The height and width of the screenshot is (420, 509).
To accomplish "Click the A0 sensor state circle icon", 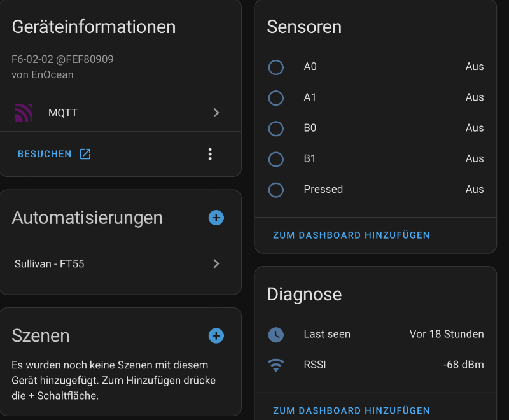I will click(275, 67).
